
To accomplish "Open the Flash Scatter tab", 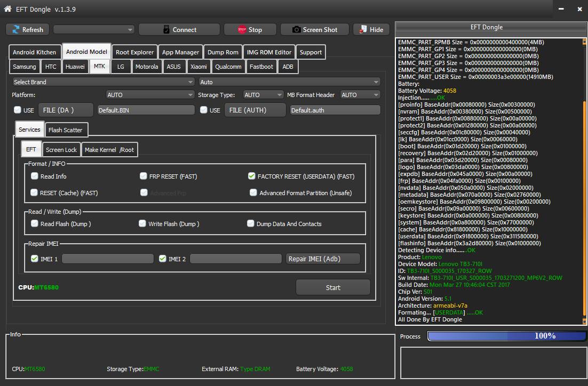I will [65, 130].
